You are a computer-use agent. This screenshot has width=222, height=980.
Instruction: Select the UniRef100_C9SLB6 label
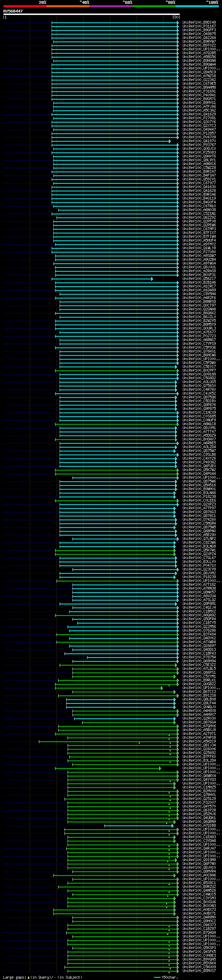[199, 455]
